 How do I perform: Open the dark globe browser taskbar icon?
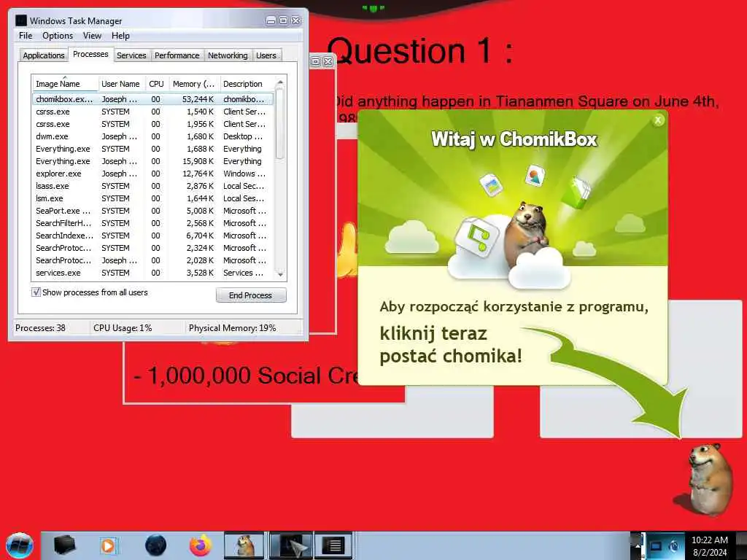[x=156, y=545]
